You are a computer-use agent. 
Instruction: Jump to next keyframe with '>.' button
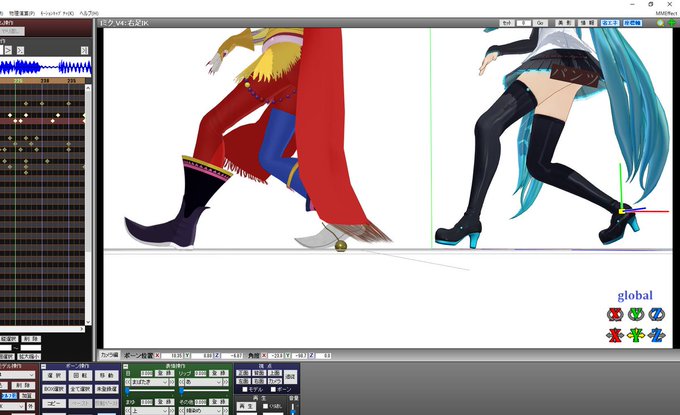click(20, 50)
